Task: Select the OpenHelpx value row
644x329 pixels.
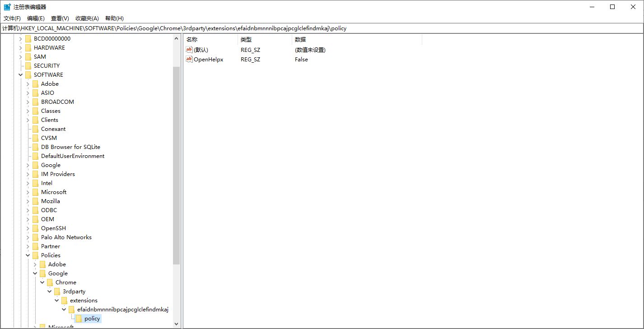Action: 209,59
